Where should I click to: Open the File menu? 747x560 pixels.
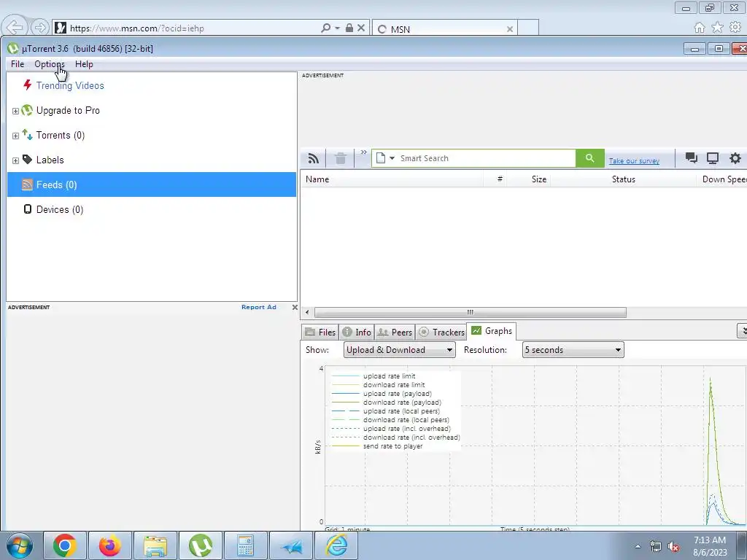[x=18, y=64]
